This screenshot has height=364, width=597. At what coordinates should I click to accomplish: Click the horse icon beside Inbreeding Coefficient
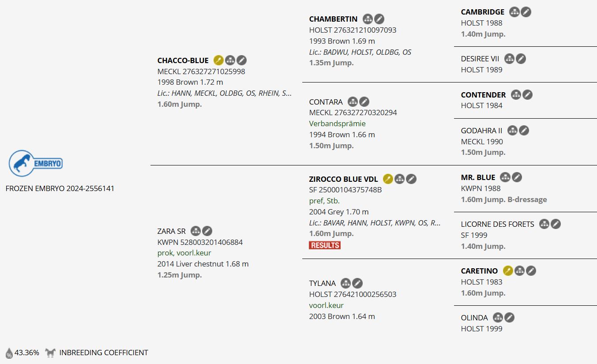pyautogui.click(x=50, y=353)
